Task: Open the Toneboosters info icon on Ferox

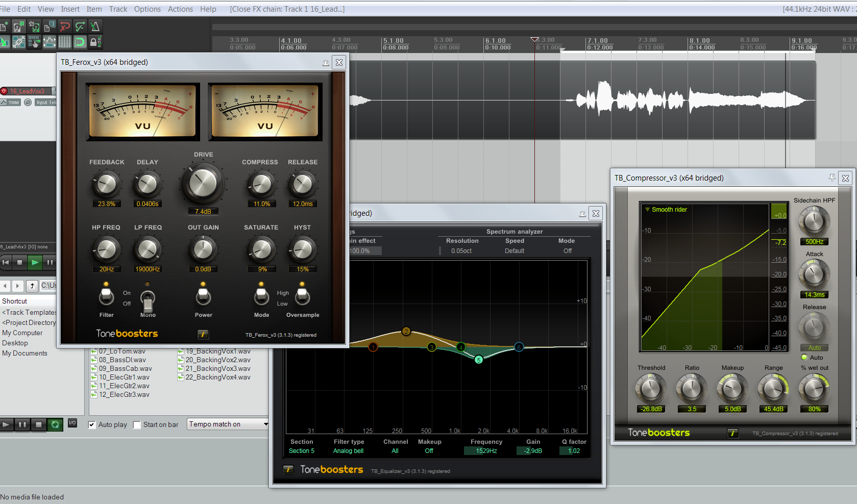Action: click(x=203, y=335)
